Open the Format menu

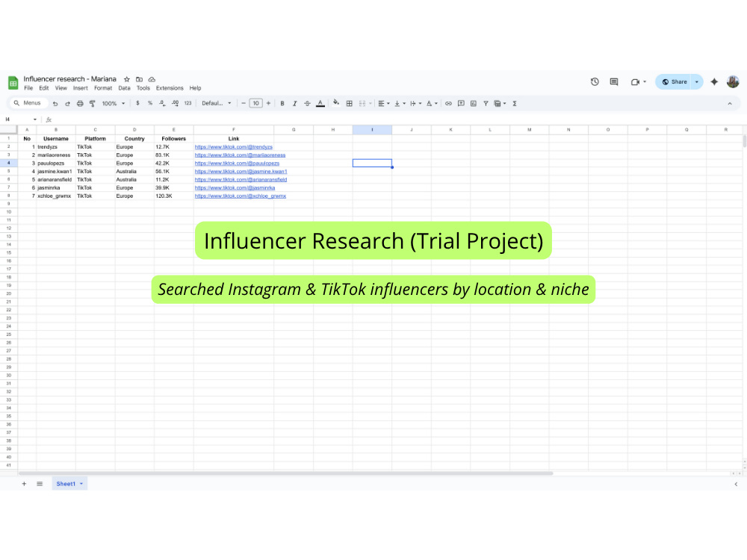point(103,88)
